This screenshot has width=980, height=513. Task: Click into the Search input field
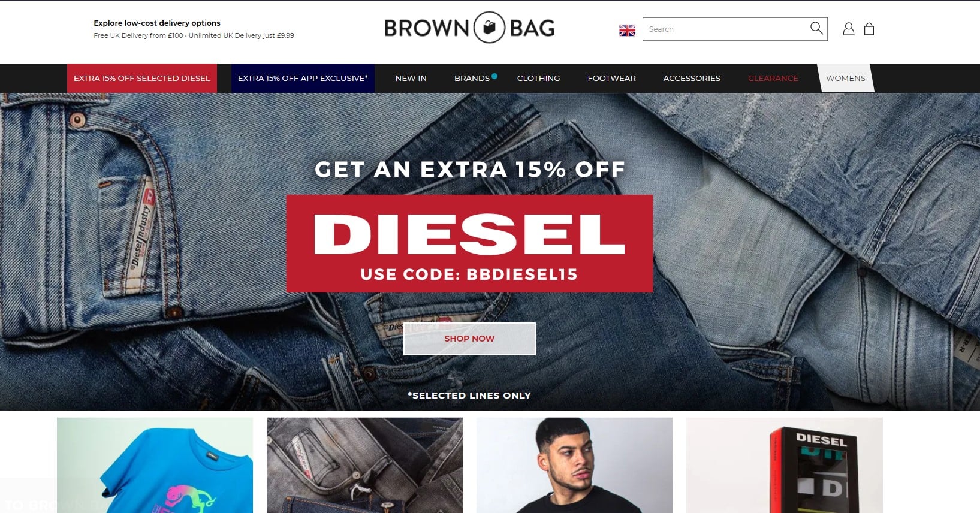725,29
